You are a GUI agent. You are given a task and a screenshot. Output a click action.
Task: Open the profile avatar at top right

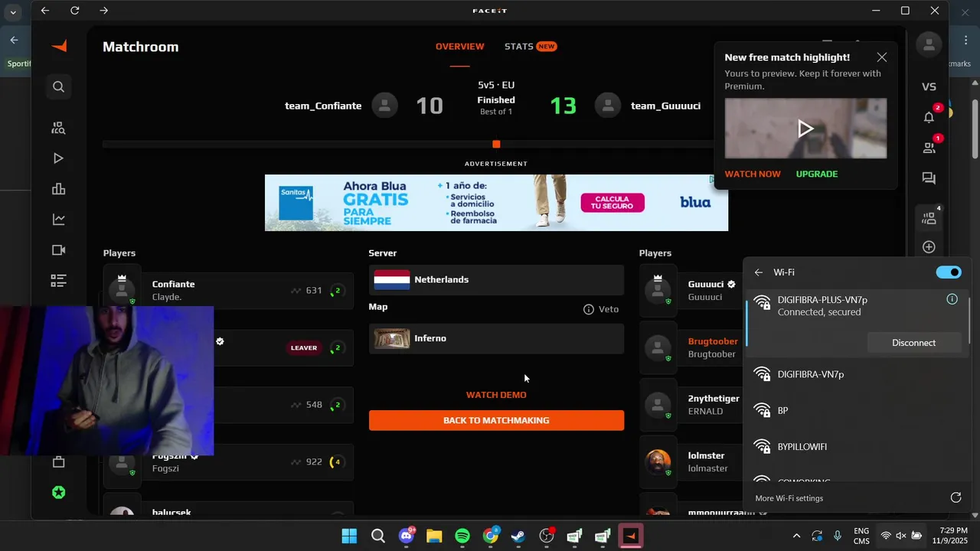point(929,45)
